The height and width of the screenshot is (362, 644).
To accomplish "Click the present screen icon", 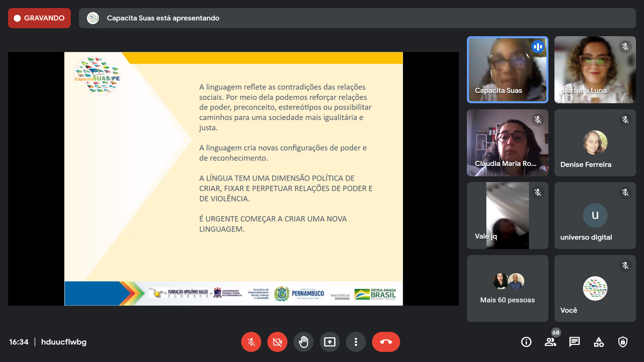I will pos(329,342).
